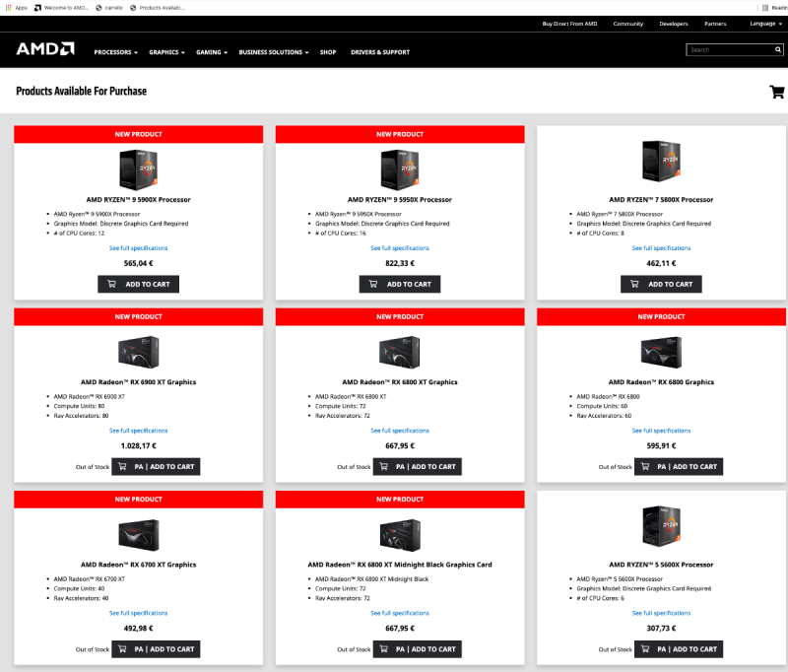This screenshot has height=672, width=788.
Task: See full specifications for RX 6800 XT Graphics
Action: click(400, 431)
